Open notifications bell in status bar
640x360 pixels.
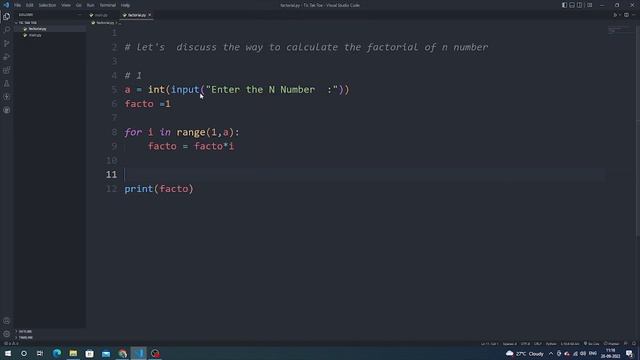pos(634,344)
